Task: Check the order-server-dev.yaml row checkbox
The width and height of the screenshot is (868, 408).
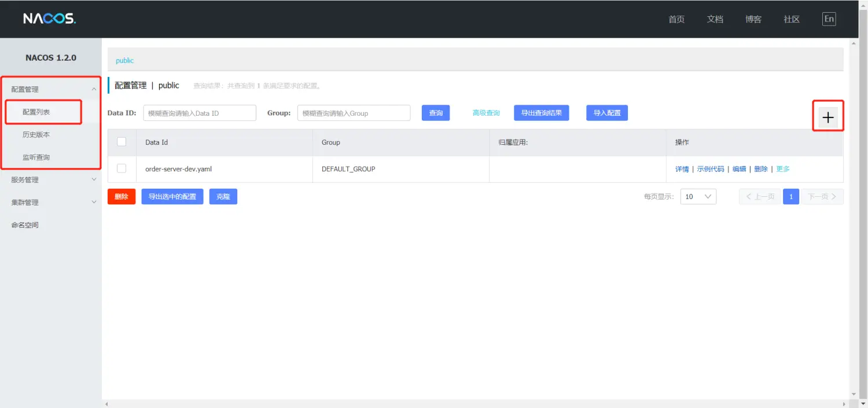Action: [x=122, y=168]
